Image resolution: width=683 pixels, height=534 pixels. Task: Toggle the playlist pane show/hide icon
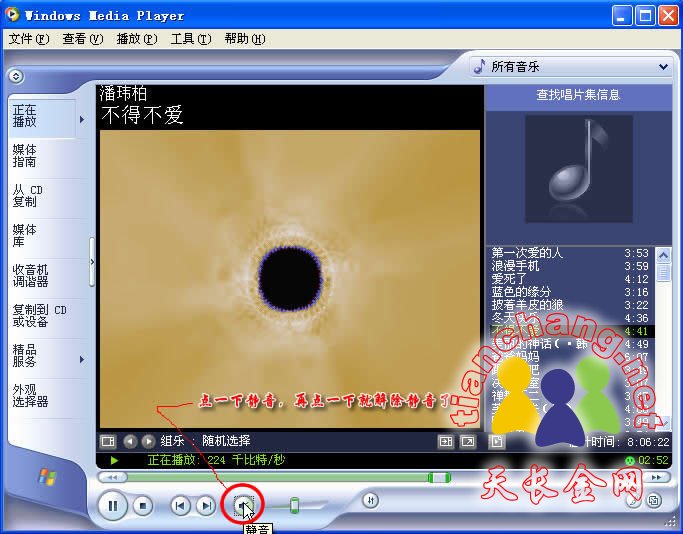tap(497, 442)
